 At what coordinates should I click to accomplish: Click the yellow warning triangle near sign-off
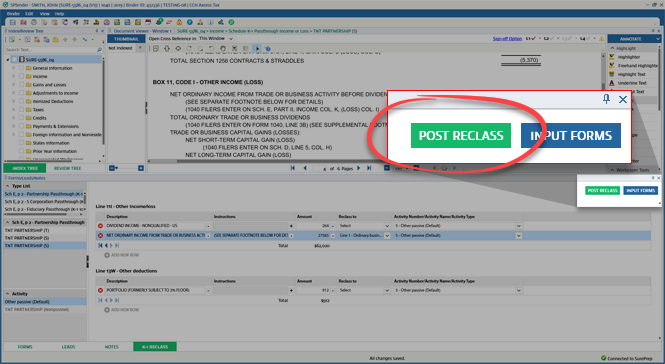(601, 39)
